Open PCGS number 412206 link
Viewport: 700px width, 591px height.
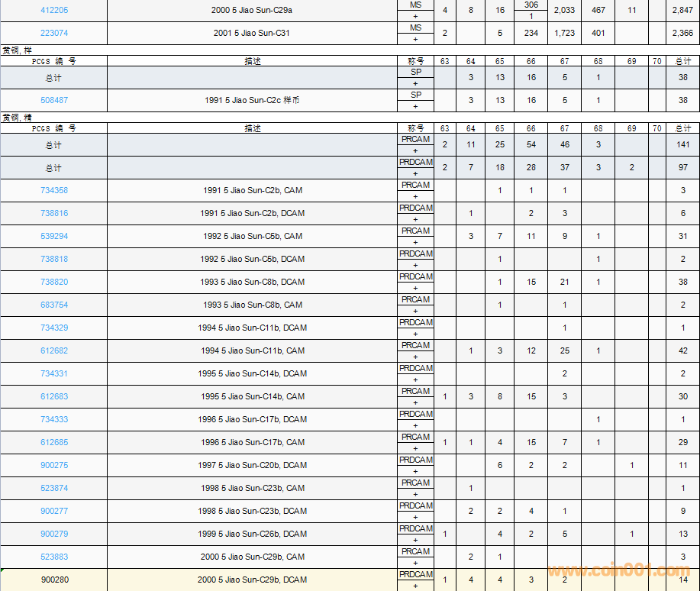pos(53,11)
